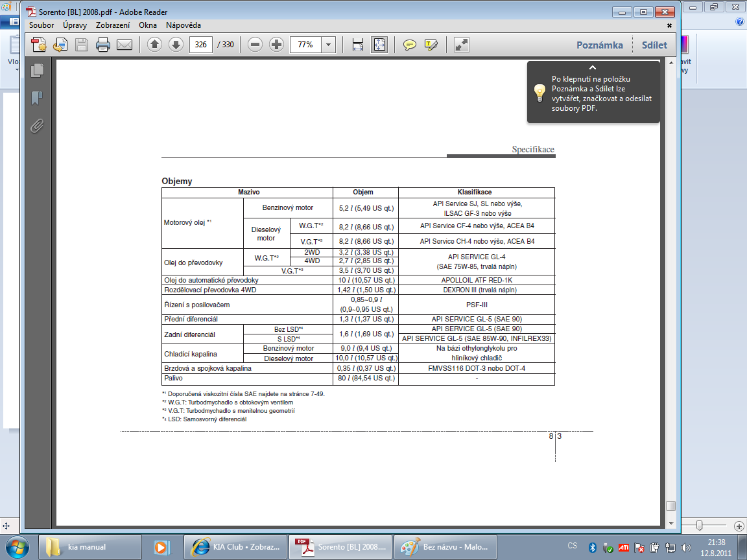Click 'Palivo' row label

[173, 378]
